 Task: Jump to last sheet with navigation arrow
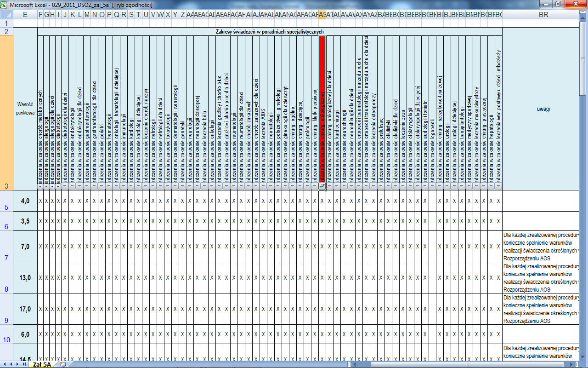(x=25, y=364)
